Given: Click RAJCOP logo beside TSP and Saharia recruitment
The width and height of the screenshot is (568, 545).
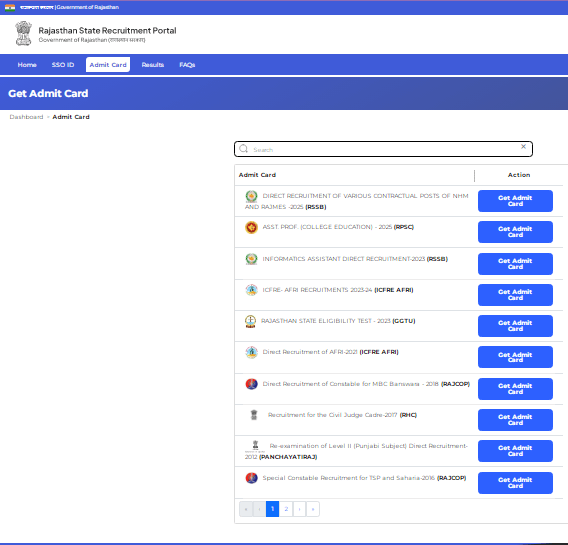Looking at the screenshot, I should click(251, 478).
